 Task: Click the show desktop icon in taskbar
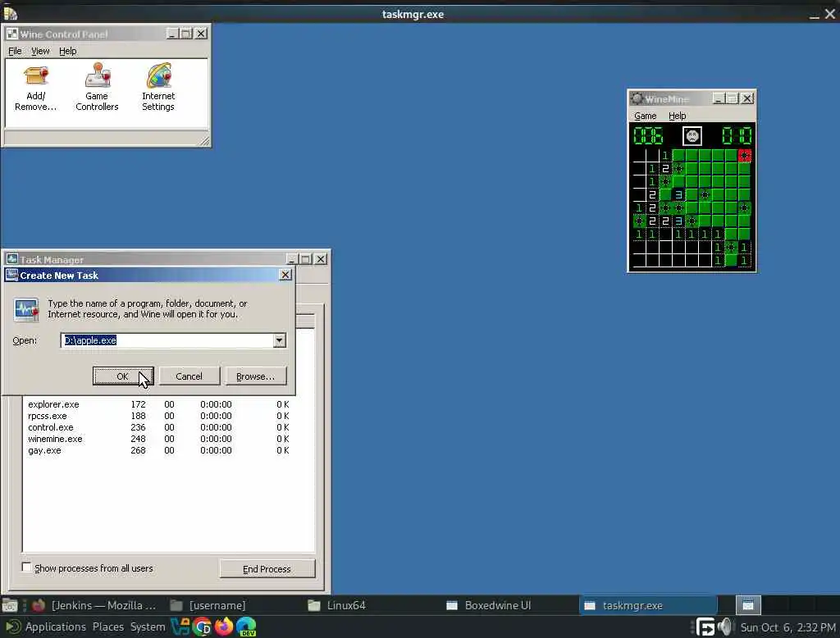click(x=10, y=605)
